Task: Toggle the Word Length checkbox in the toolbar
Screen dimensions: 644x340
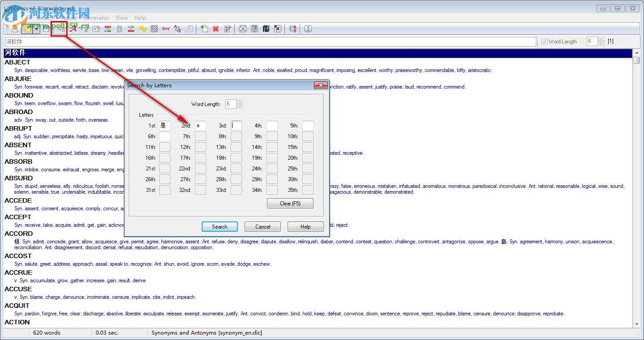Action: 544,42
